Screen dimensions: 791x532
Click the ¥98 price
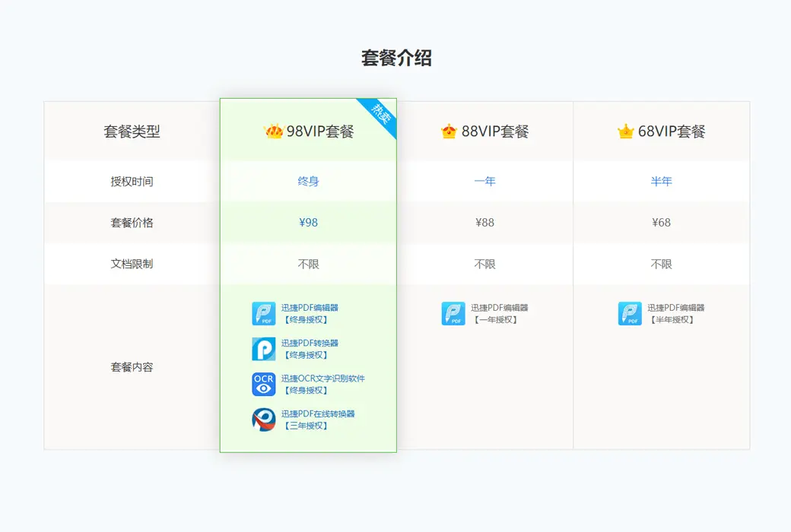308,223
